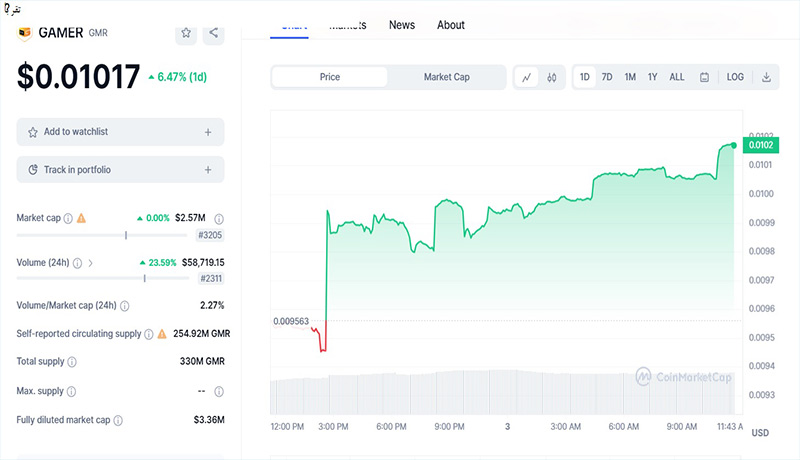The width and height of the screenshot is (800, 460).
Task: Set chart range to 1D
Action: (585, 77)
